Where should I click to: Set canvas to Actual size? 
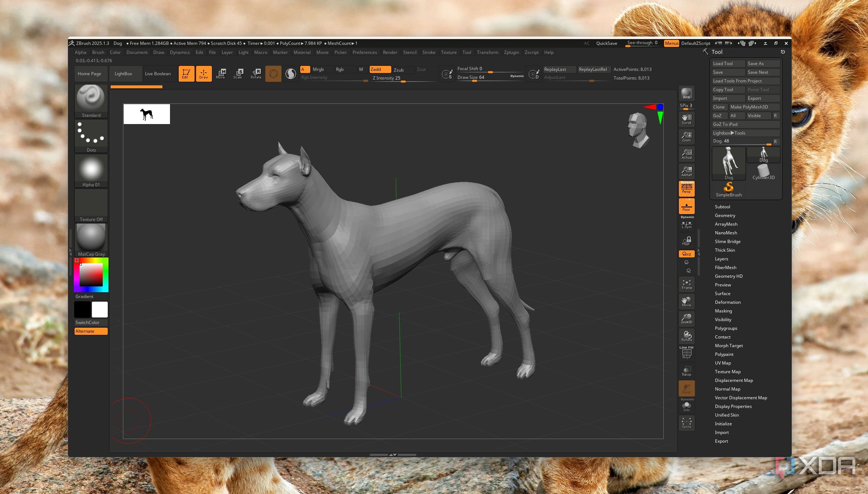coord(686,154)
